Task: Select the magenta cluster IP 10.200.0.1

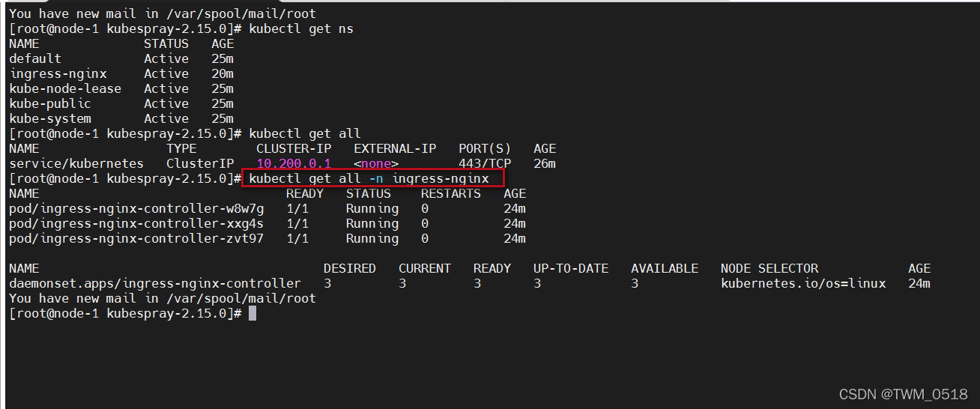Action: pyautogui.click(x=294, y=163)
